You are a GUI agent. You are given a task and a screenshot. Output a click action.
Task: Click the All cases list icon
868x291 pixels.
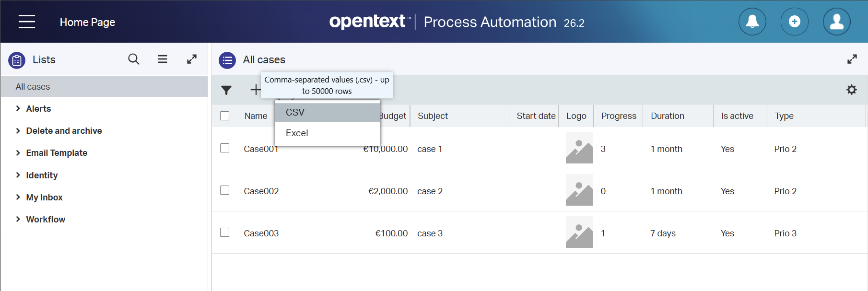point(227,60)
